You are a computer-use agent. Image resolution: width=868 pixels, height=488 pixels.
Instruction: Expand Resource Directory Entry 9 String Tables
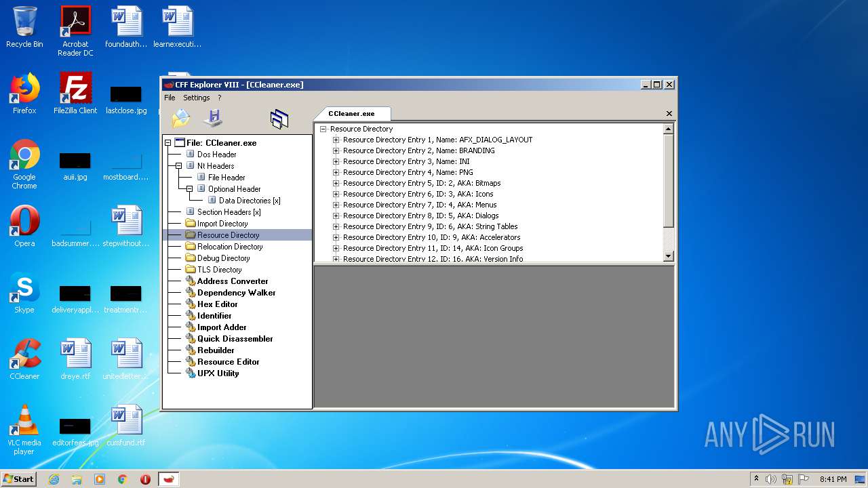pyautogui.click(x=336, y=226)
